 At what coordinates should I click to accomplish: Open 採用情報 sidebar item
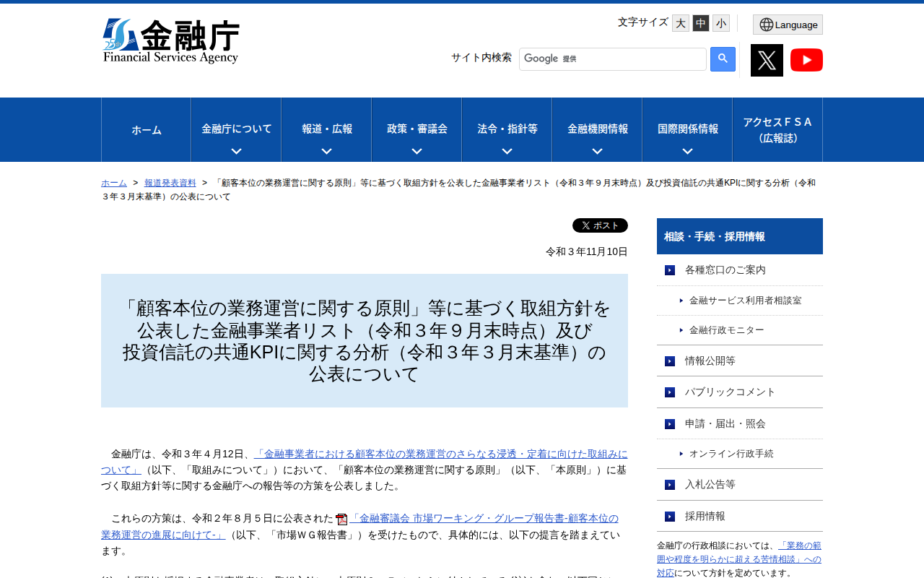pyautogui.click(x=705, y=517)
